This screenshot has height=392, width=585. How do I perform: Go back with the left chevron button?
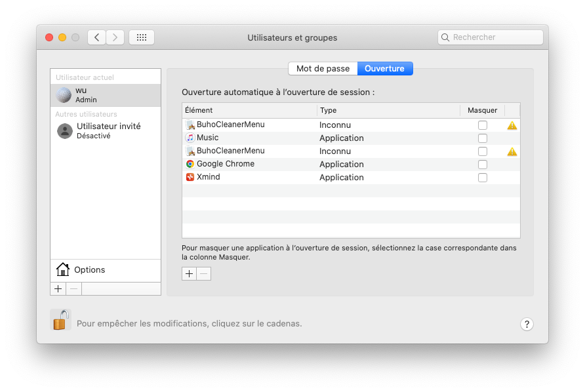coord(96,37)
